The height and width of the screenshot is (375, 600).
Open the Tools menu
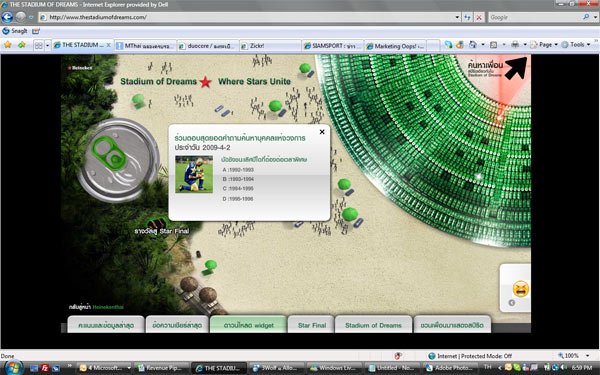tap(576, 45)
